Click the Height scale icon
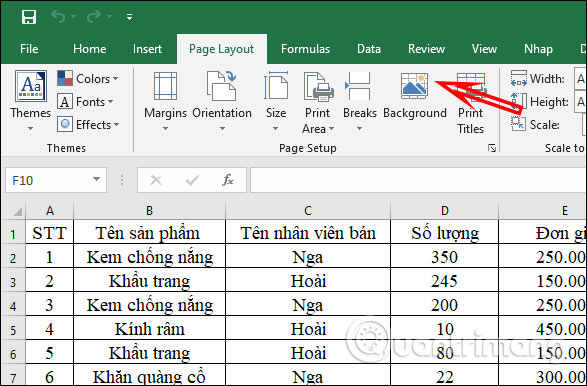Viewport: 587px width, 386px height. pyautogui.click(x=518, y=101)
